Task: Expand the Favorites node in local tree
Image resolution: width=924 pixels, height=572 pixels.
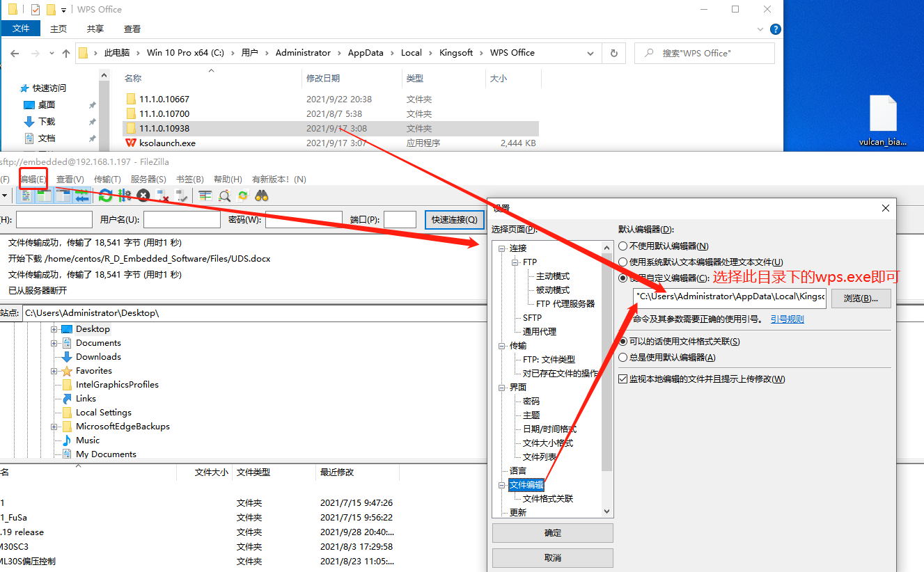Action: click(54, 371)
